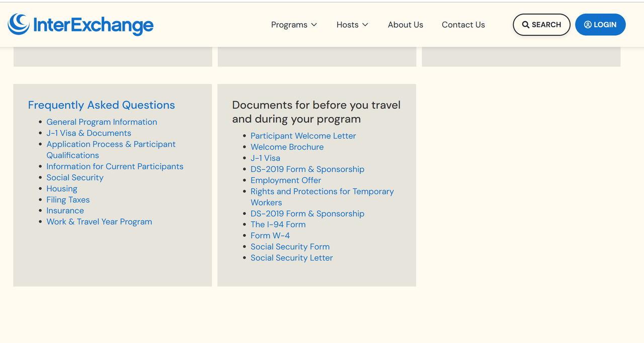Click the magnifier icon in Search button
Screen dimensions: 644x343
click(525, 25)
